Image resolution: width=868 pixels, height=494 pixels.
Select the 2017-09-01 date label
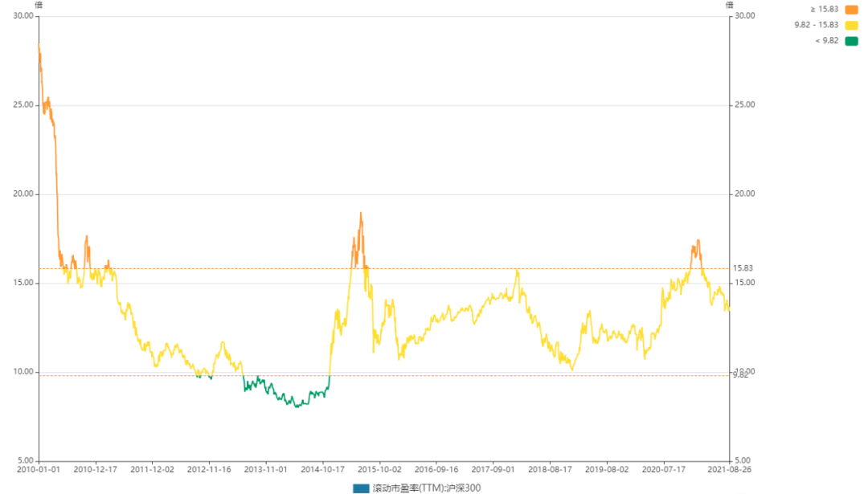493,470
